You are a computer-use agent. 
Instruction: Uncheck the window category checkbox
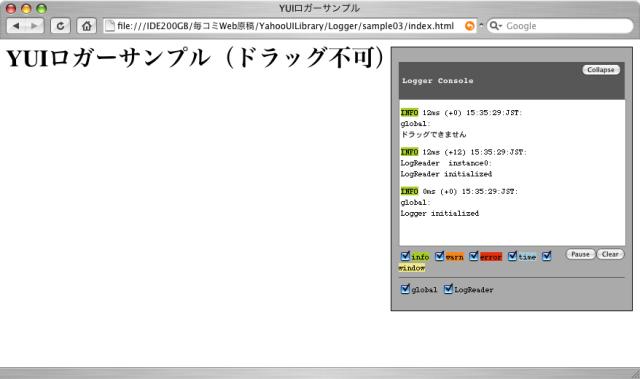tap(547, 256)
